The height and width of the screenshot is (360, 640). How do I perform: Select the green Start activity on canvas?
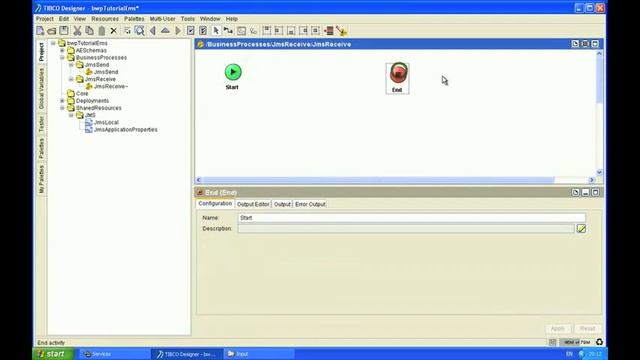tap(233, 72)
